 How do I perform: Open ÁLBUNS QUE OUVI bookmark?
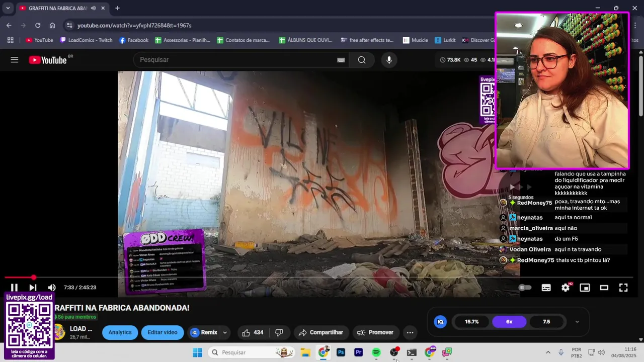[305, 40]
